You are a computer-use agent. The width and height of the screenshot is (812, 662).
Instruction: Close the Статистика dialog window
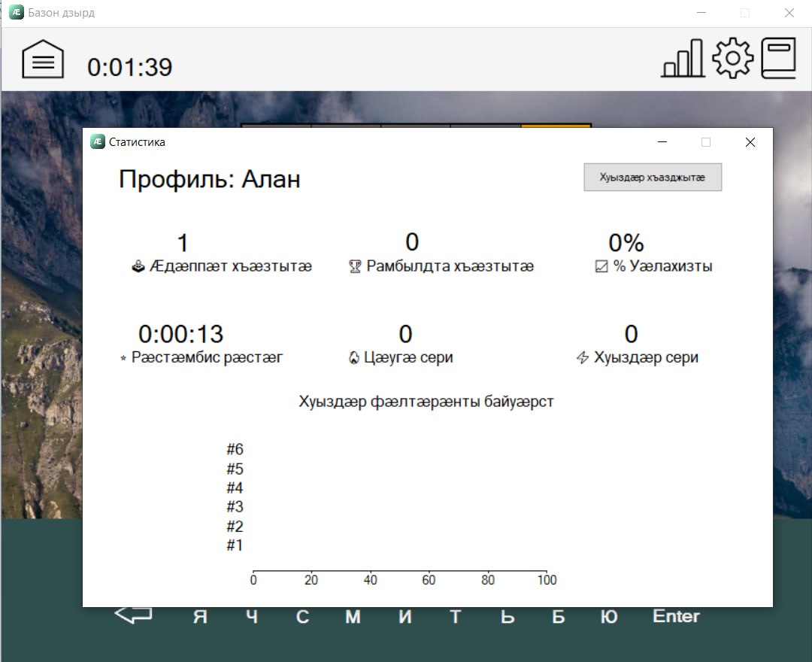pos(750,142)
